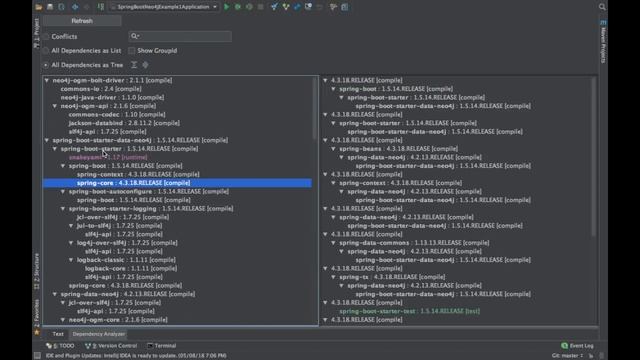Run the application with green play icon
This screenshot has width=640, height=360.
[x=227, y=7]
